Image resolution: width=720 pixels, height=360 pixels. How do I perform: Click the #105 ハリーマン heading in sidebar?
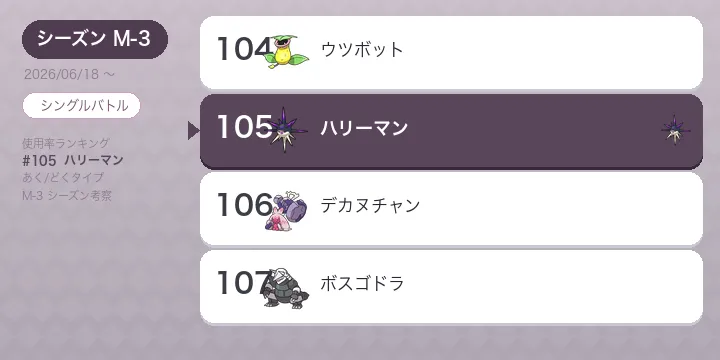coord(73,160)
